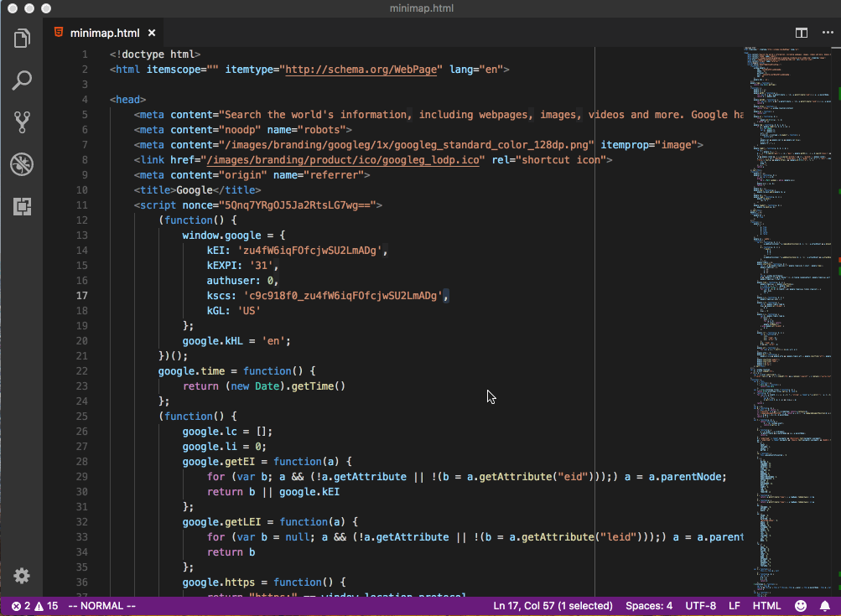Click authuser: 0 on line 16
Screen dimensions: 841x616
pyautogui.click(x=242, y=281)
